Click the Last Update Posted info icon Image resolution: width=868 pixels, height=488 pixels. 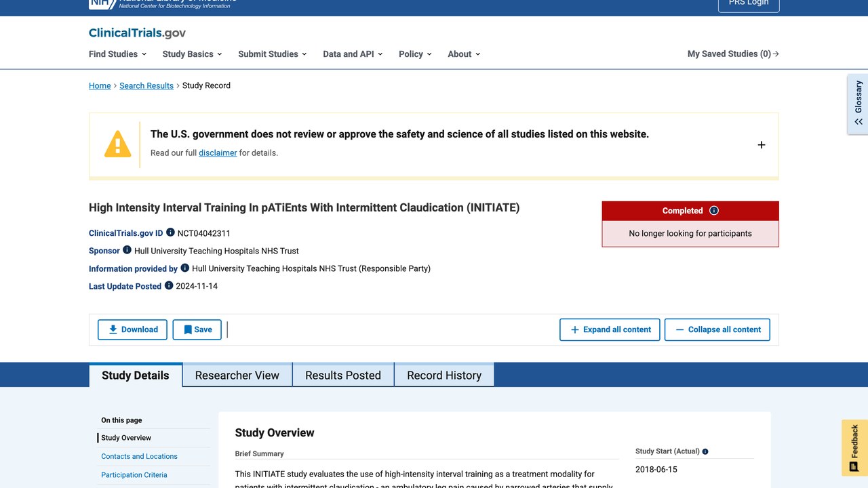coord(169,285)
